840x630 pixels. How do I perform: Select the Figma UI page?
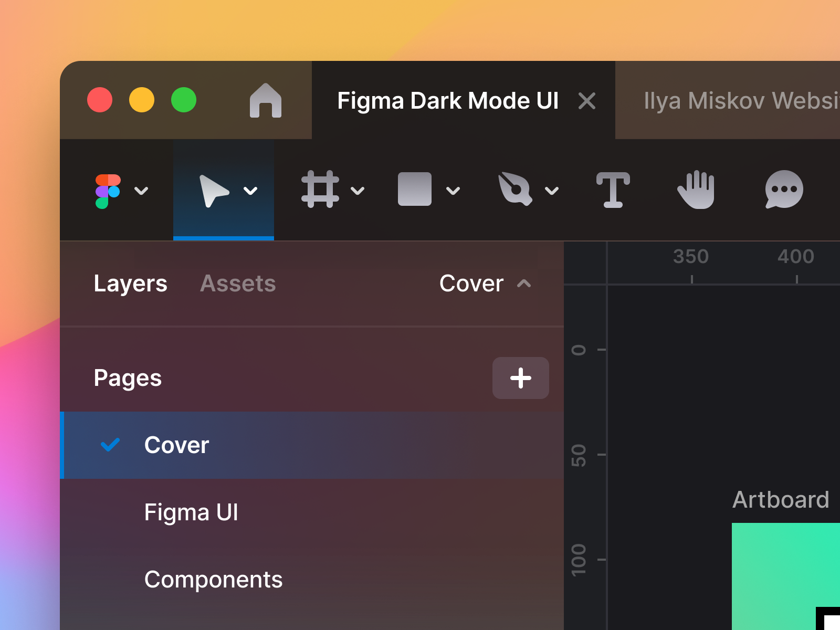click(192, 512)
